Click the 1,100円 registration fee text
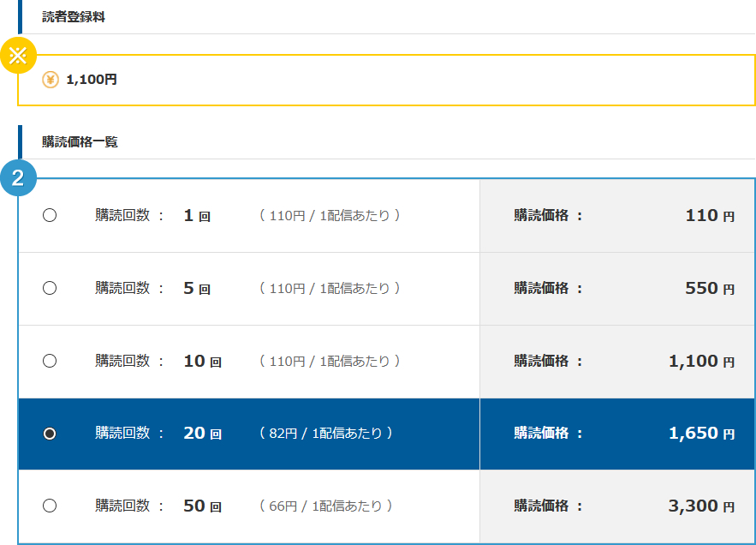The image size is (756, 545). [92, 80]
